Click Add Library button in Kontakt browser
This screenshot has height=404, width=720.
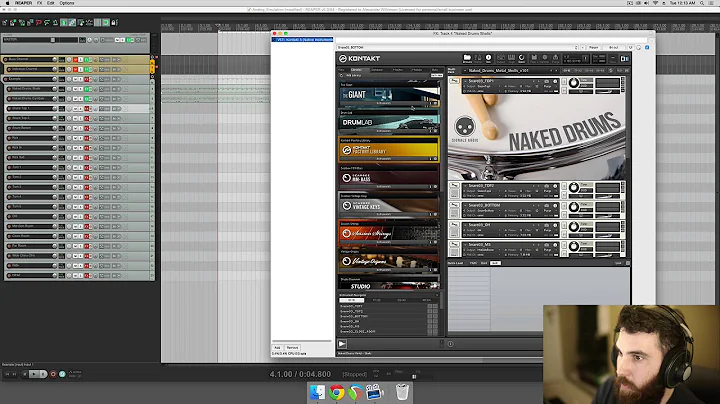353,75
